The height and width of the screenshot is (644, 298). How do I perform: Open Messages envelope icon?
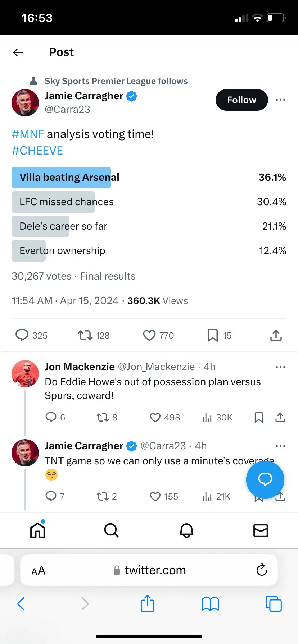tap(261, 530)
